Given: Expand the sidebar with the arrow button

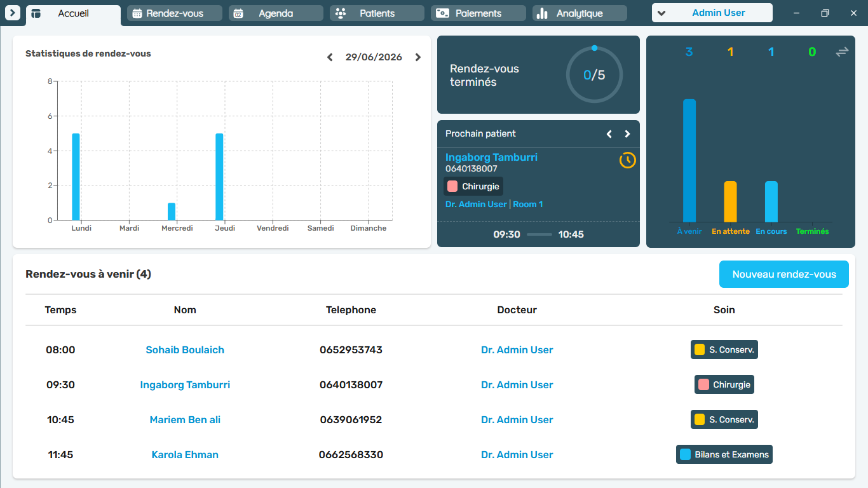Looking at the screenshot, I should (13, 13).
